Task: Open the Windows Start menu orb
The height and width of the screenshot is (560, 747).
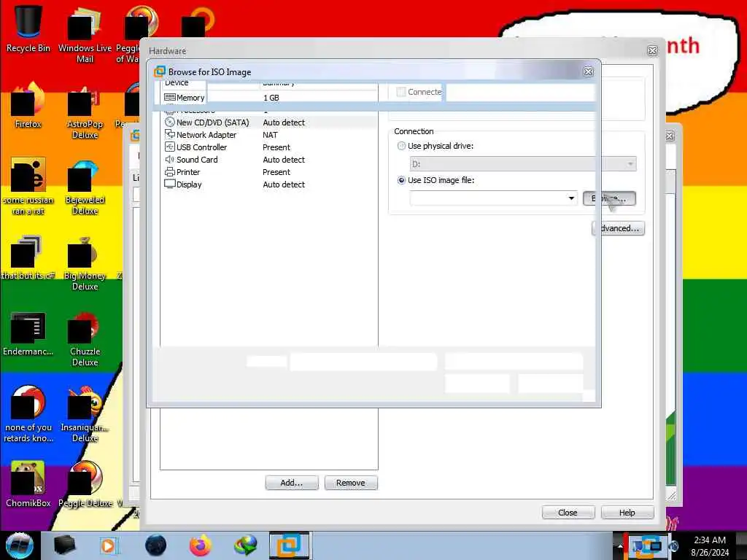Action: [x=20, y=545]
